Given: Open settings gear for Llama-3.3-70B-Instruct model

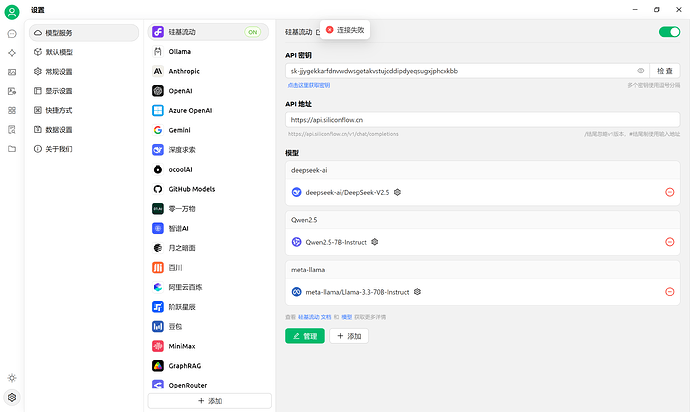Looking at the screenshot, I should click(x=417, y=292).
